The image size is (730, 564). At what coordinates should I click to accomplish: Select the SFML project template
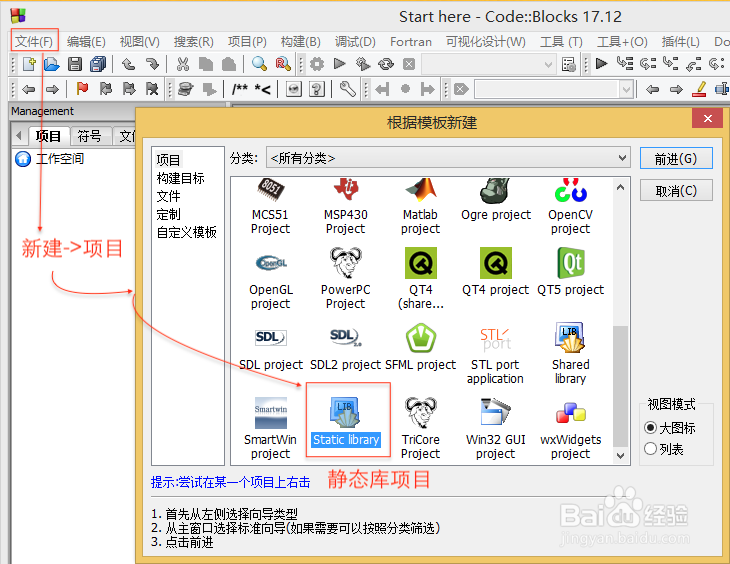420,347
